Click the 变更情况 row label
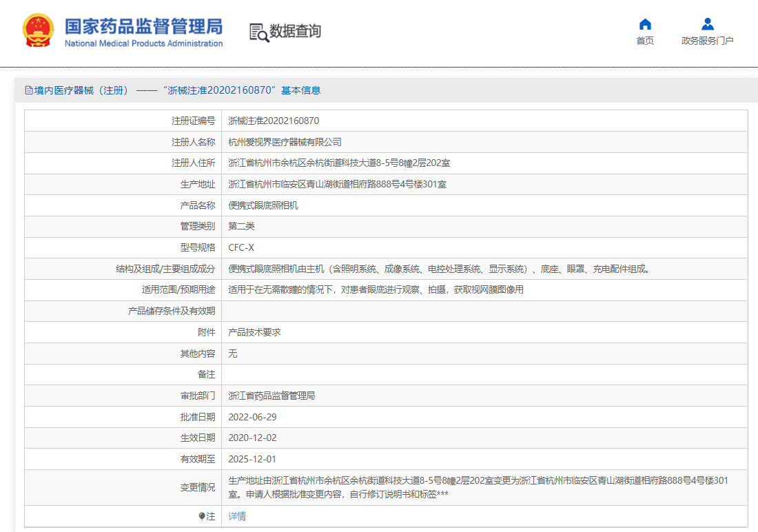Screen dimensions: 758x532 tap(198, 487)
